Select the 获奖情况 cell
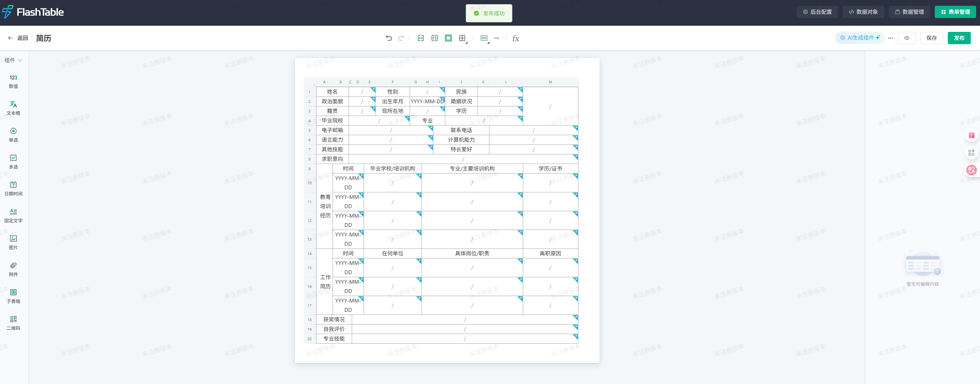 334,319
